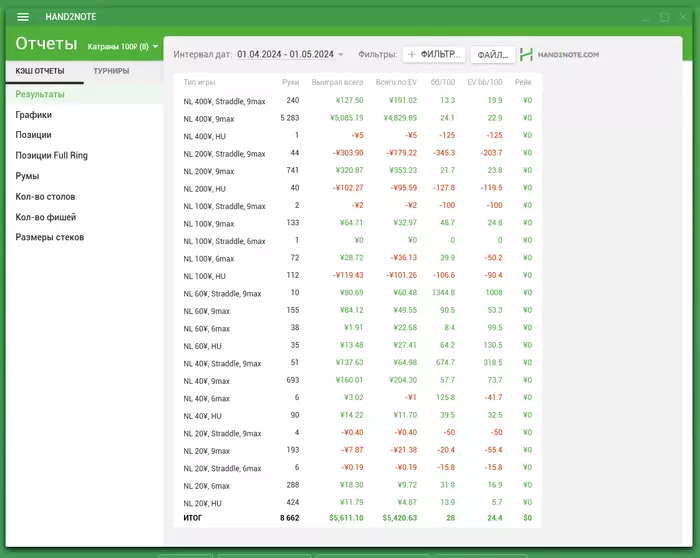Switch to the ТУРНИРЫ tab
700x558 pixels.
pos(111,71)
